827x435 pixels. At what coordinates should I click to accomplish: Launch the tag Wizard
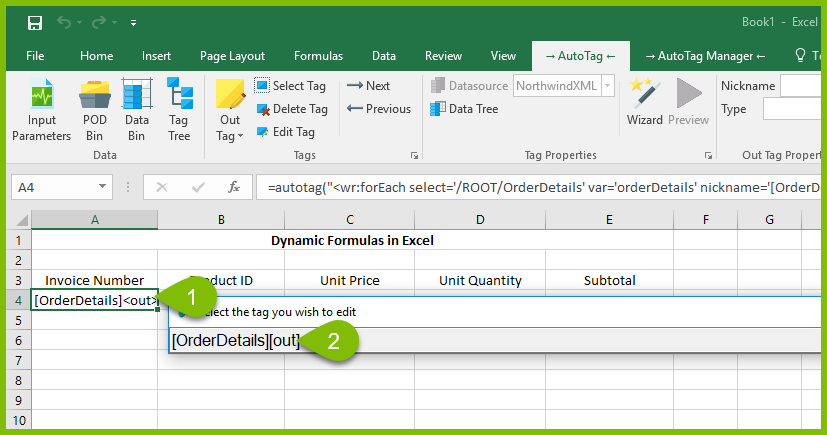(x=644, y=102)
